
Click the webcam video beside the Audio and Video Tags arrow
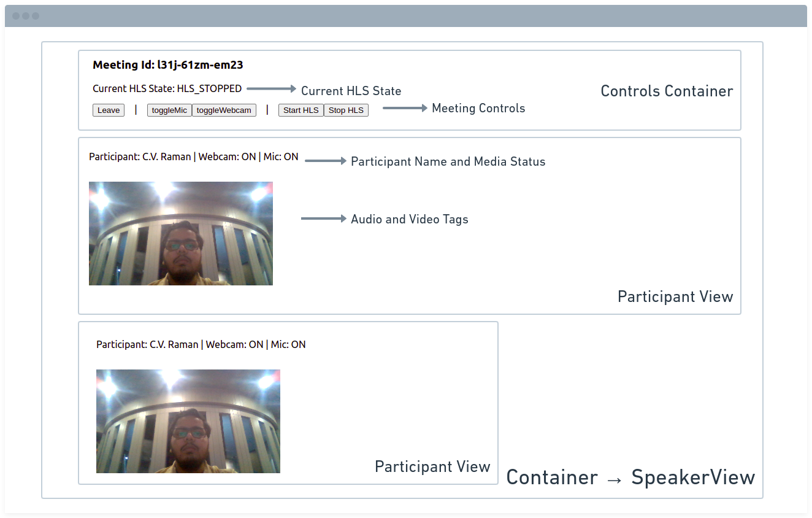pyautogui.click(x=181, y=233)
